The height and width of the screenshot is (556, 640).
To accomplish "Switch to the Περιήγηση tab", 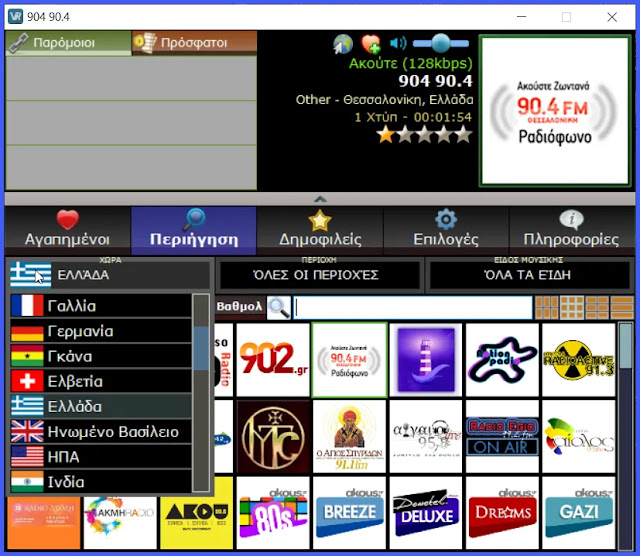I will 193,230.
